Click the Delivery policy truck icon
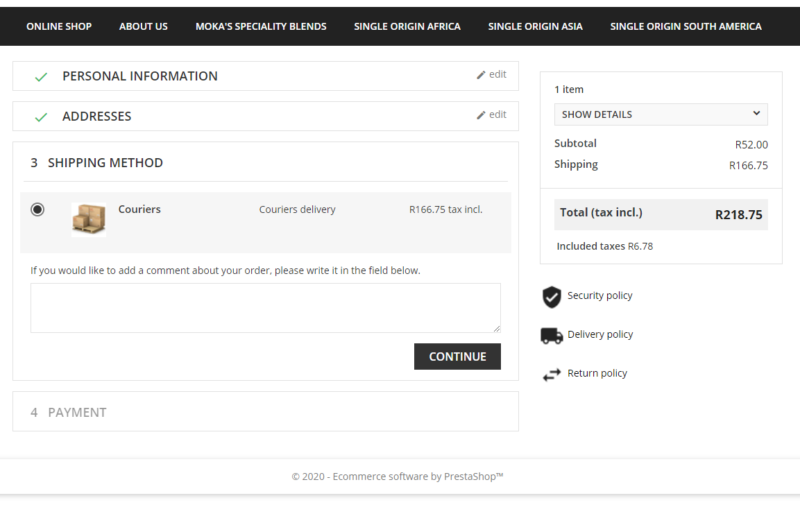Viewport: 800px width, 532px height. pos(552,336)
